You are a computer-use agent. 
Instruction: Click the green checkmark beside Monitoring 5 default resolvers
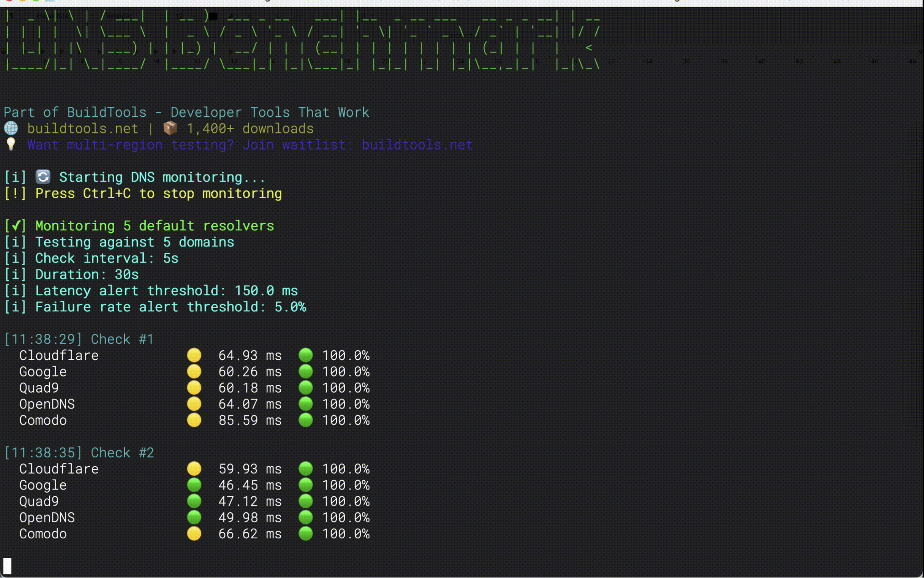(x=15, y=225)
